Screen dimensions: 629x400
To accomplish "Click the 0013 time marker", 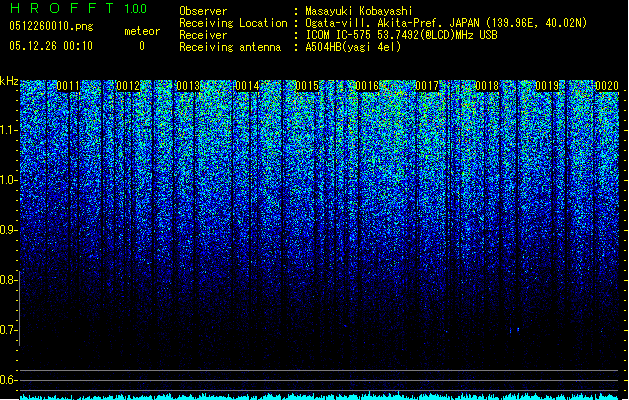I will [x=188, y=86].
